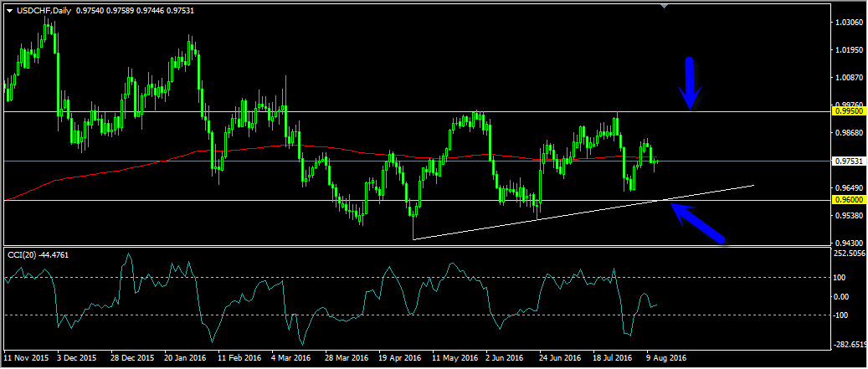Viewport: 868px width, 369px height.
Task: Click the 4 Mar 2016 date label
Action: click(x=292, y=358)
